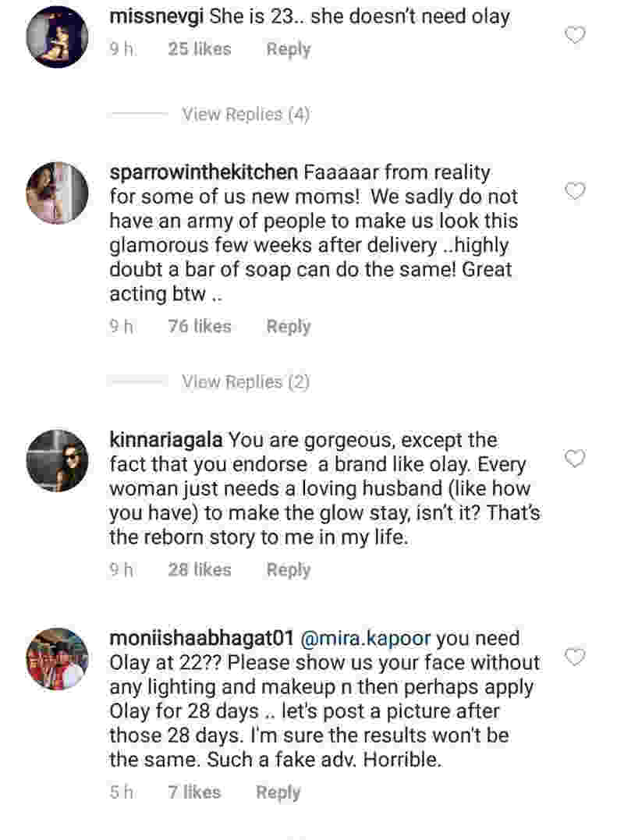Expand View Replies (2) thread
This screenshot has width=624, height=840.
[246, 382]
